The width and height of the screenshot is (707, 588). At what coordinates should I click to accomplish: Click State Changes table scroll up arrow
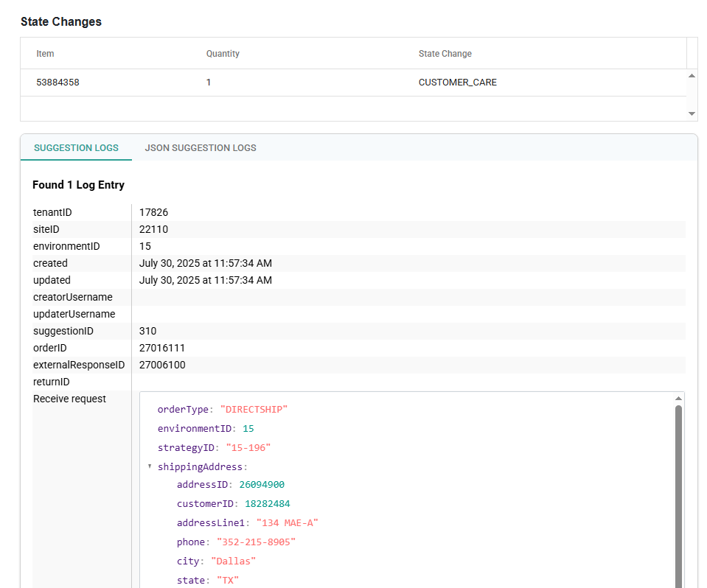692,76
